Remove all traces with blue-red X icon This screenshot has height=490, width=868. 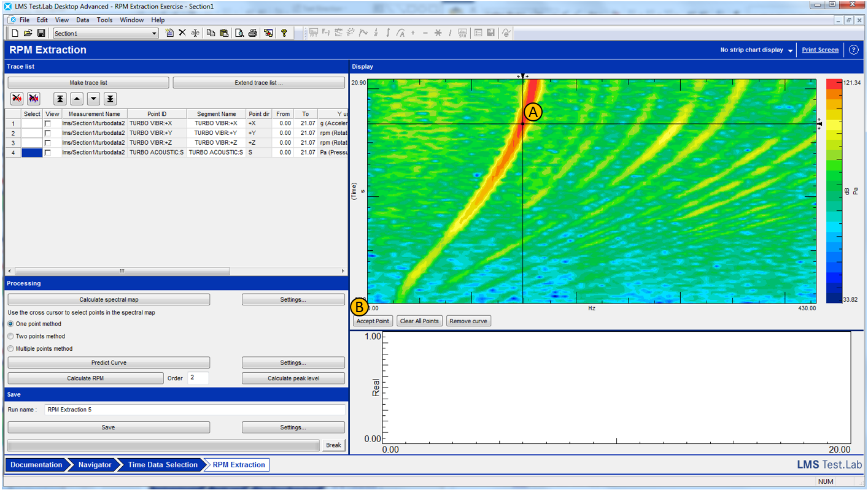pyautogui.click(x=34, y=98)
